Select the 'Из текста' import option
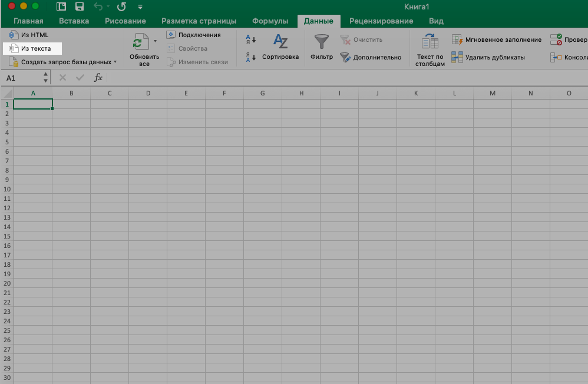 pos(32,48)
